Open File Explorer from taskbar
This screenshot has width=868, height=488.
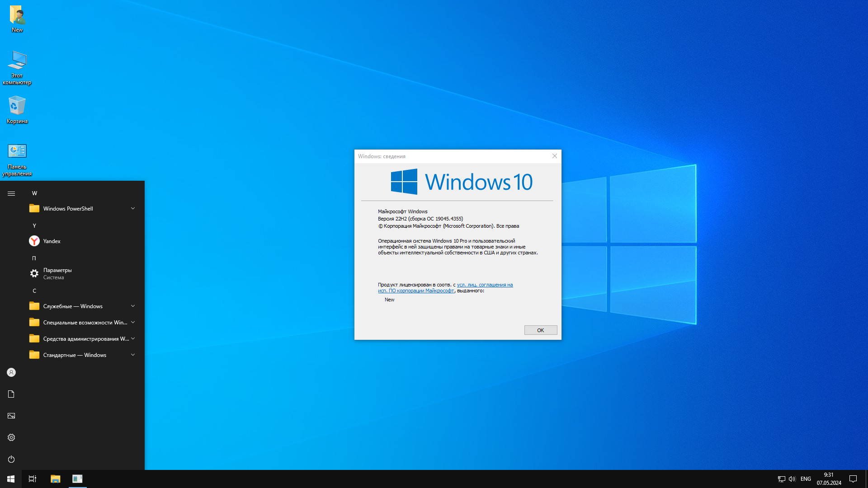[55, 479]
